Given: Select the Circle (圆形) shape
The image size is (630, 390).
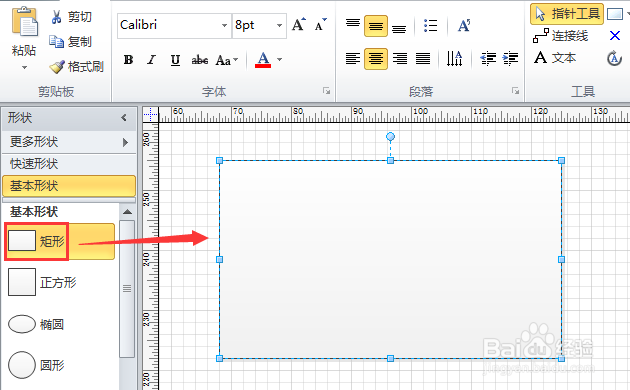Looking at the screenshot, I should [x=36, y=365].
